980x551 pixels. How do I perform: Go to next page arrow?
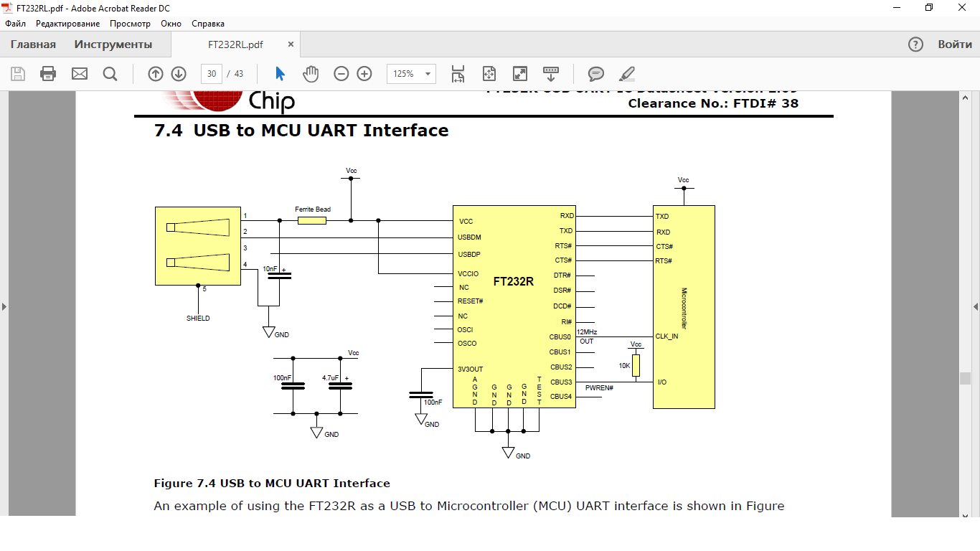179,74
